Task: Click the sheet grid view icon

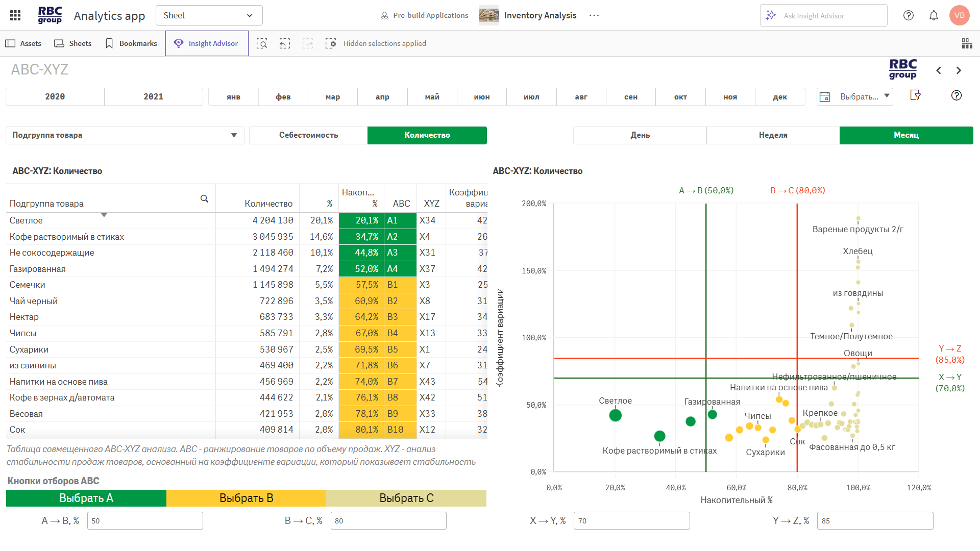Action: pyautogui.click(x=967, y=43)
